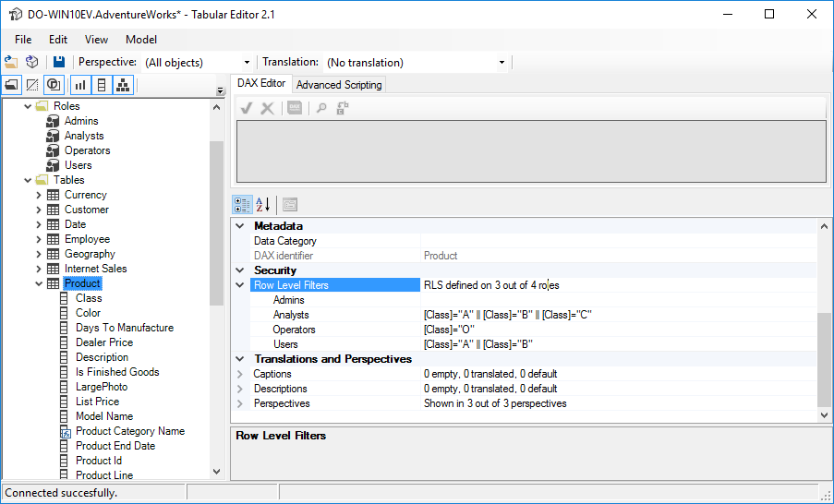The width and height of the screenshot is (834, 504).
Task: Select Product Category Name calculated column icon
Action: pos(65,432)
